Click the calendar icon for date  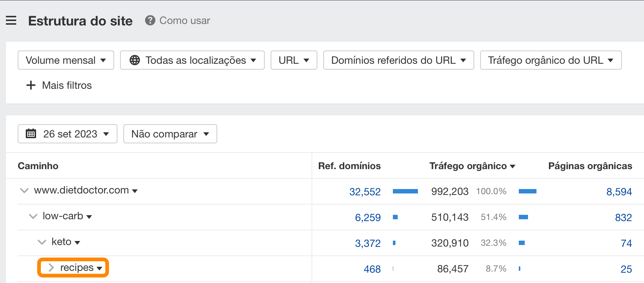pos(31,134)
